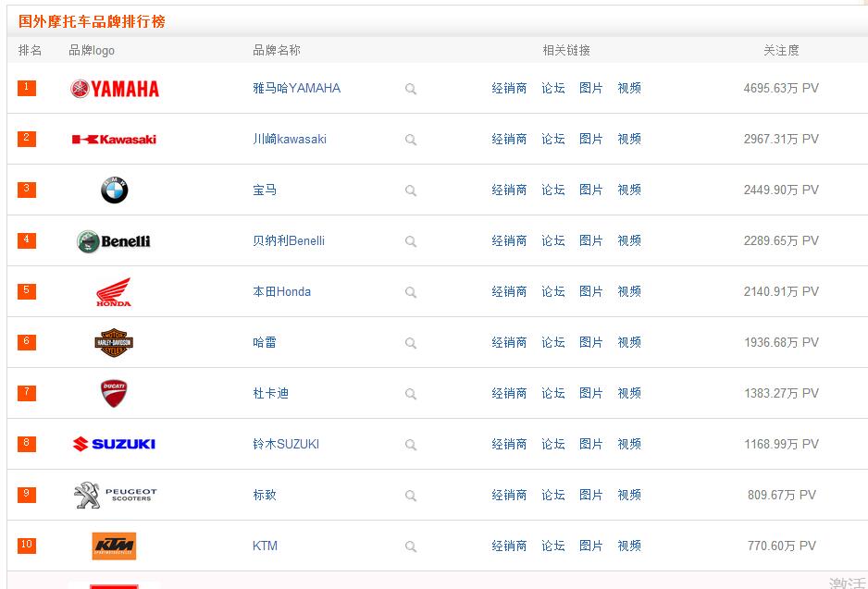Select the 4695.63万 PV value
This screenshot has width=868, height=589.
pos(781,89)
